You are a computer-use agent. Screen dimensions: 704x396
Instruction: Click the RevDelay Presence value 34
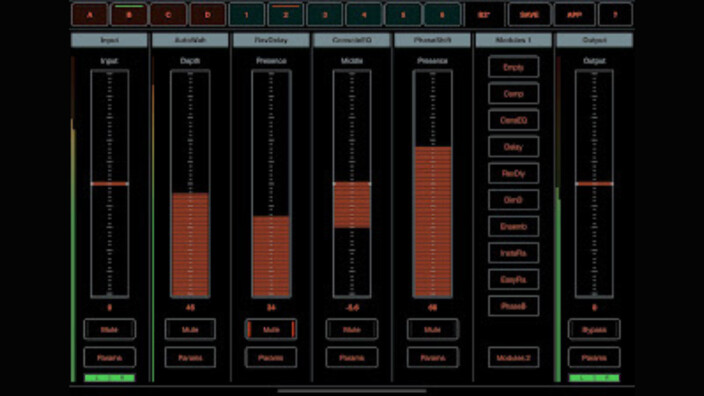271,308
